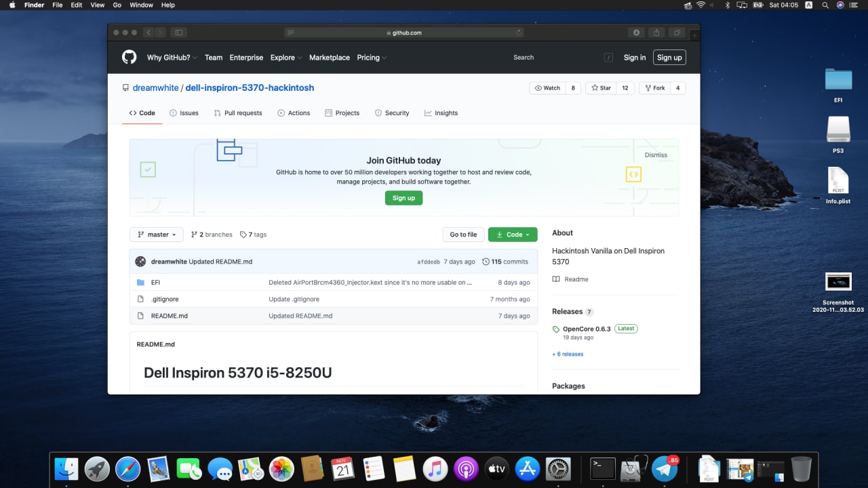View 2 branches link

pos(212,235)
